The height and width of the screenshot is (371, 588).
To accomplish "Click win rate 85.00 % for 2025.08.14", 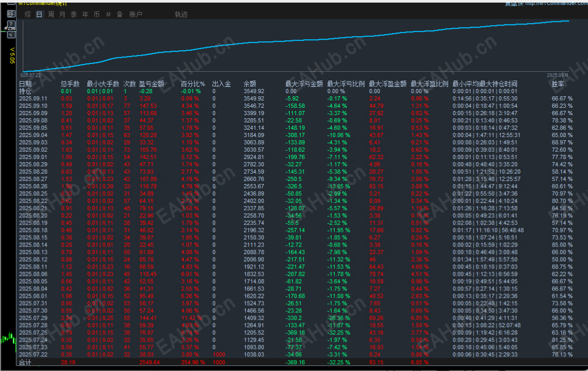I will pyautogui.click(x=562, y=245).
